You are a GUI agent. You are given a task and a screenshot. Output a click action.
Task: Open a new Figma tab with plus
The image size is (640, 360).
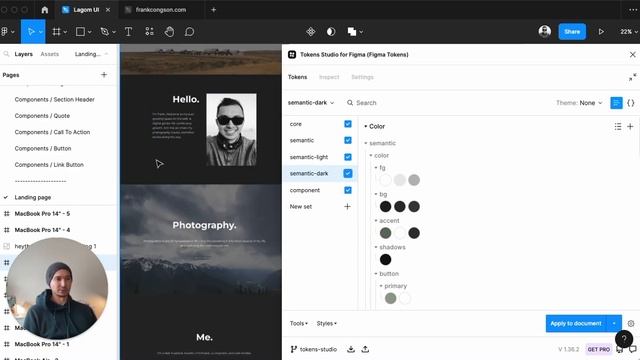[x=213, y=10]
